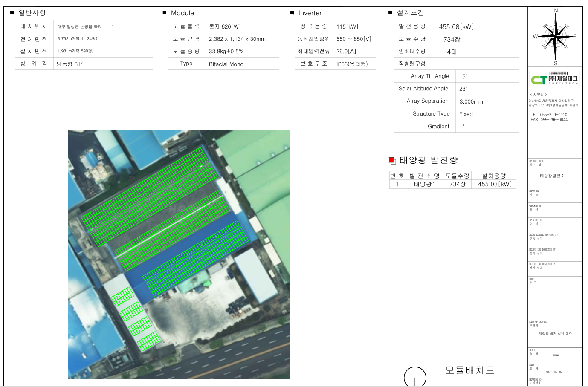Click the 태양광발전소 project title text
Image resolution: width=588 pixels, height=387 pixels.
[x=552, y=176]
